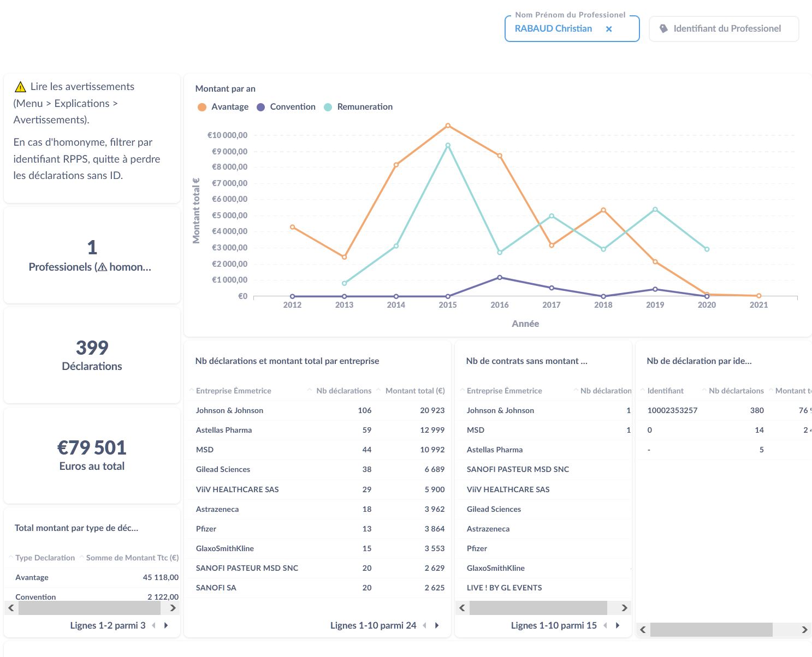The width and height of the screenshot is (812, 657).
Task: Click the €79 501 Euros au total card
Action: (x=92, y=455)
